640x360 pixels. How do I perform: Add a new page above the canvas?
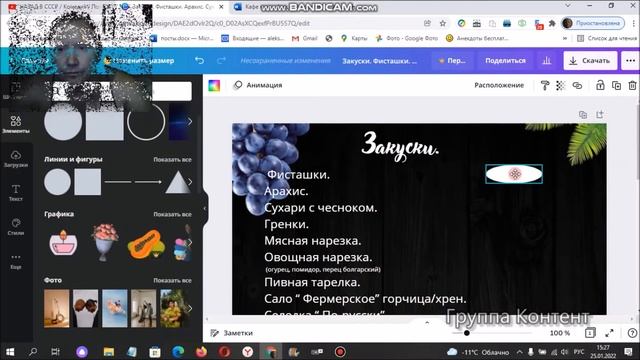pyautogui.click(x=599, y=115)
